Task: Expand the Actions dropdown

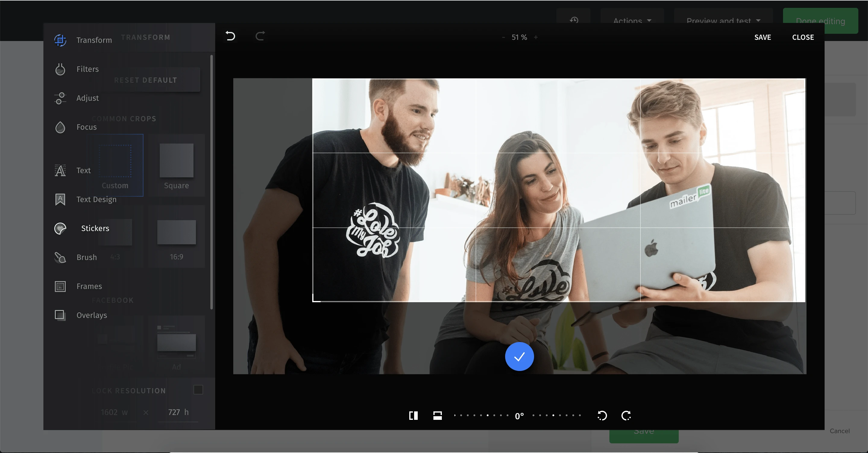Action: click(632, 20)
